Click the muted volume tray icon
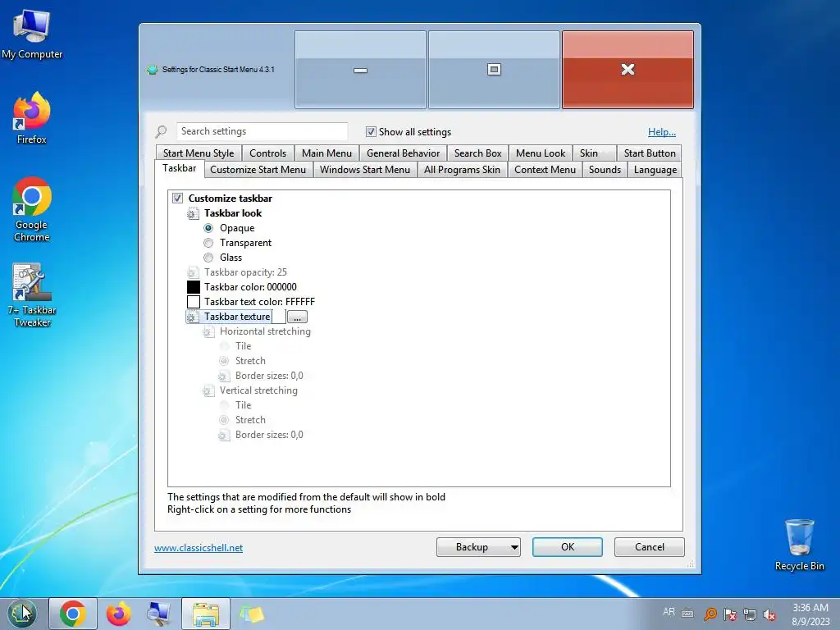 point(769,614)
